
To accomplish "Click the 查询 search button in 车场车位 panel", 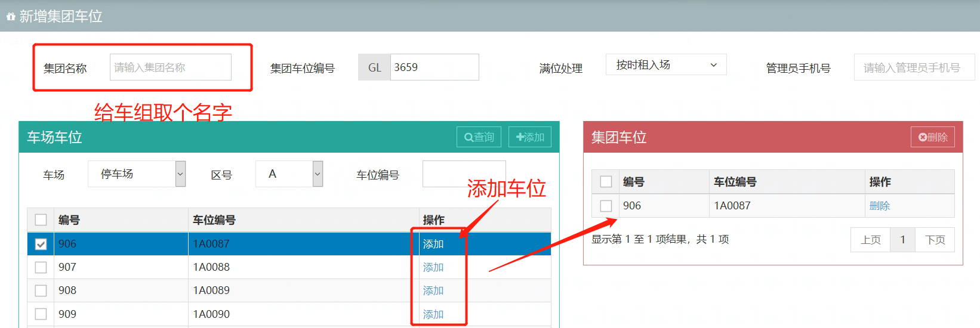I will click(479, 137).
